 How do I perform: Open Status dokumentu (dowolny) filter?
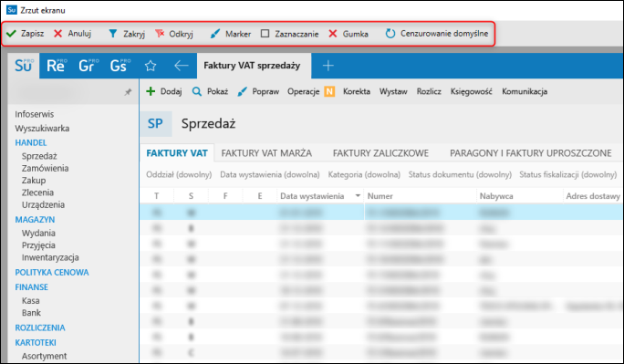460,174
